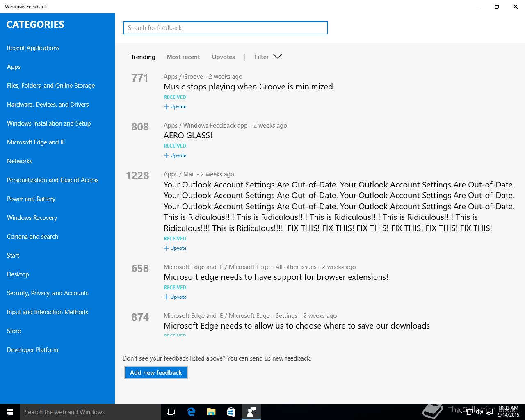
Task: Open Task View from the taskbar
Action: pyautogui.click(x=171, y=412)
